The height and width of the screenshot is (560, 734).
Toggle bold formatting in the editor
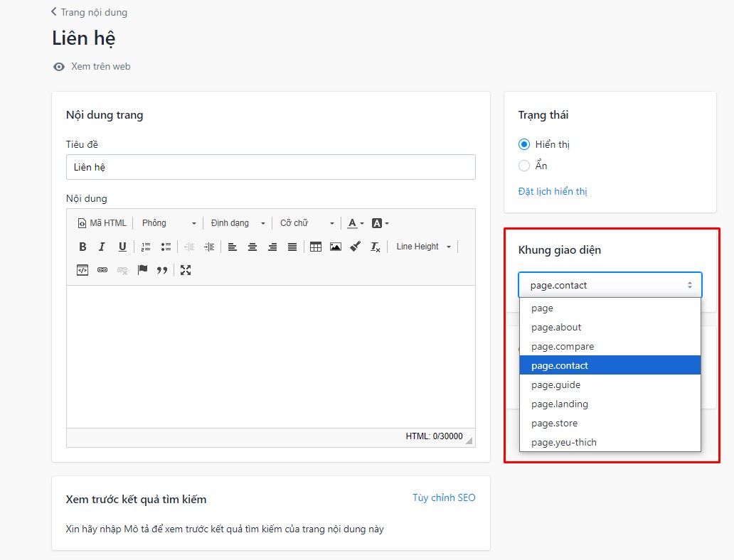point(83,247)
